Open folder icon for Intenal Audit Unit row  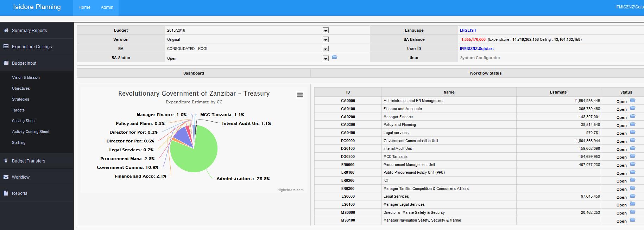click(632, 148)
